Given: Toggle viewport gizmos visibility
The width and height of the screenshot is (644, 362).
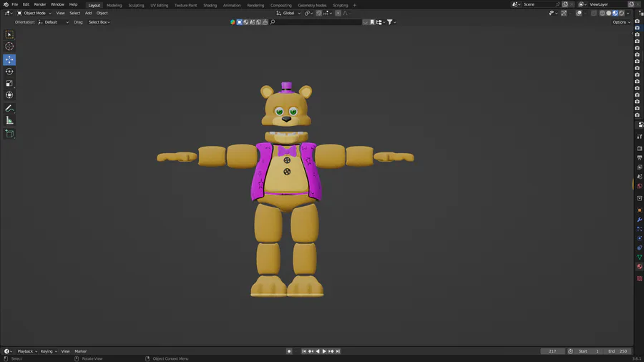Looking at the screenshot, I should (564, 13).
